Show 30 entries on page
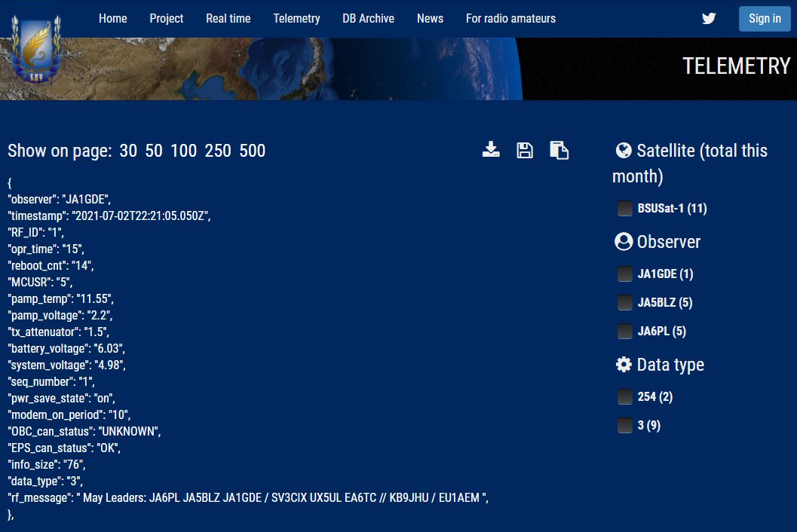797x532 pixels. tap(128, 151)
